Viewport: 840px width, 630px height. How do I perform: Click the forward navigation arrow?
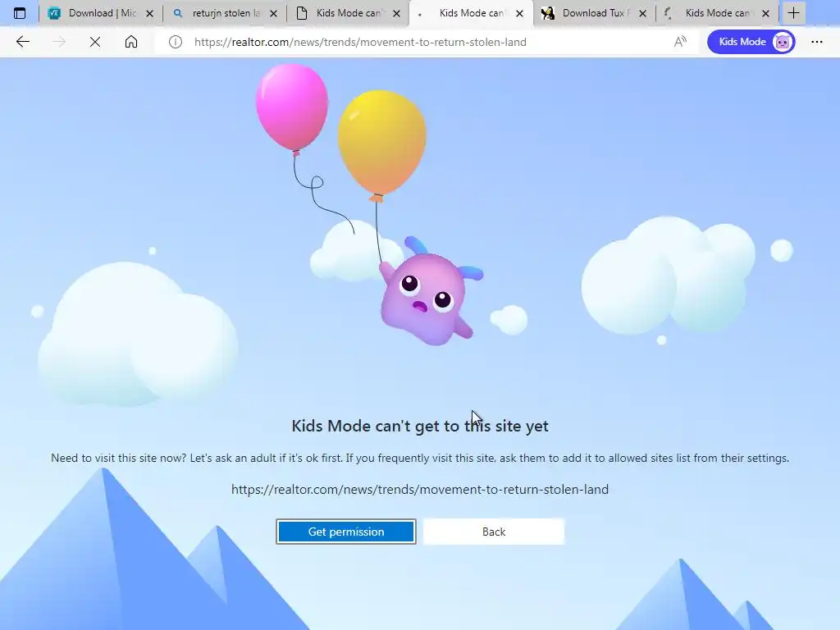59,42
